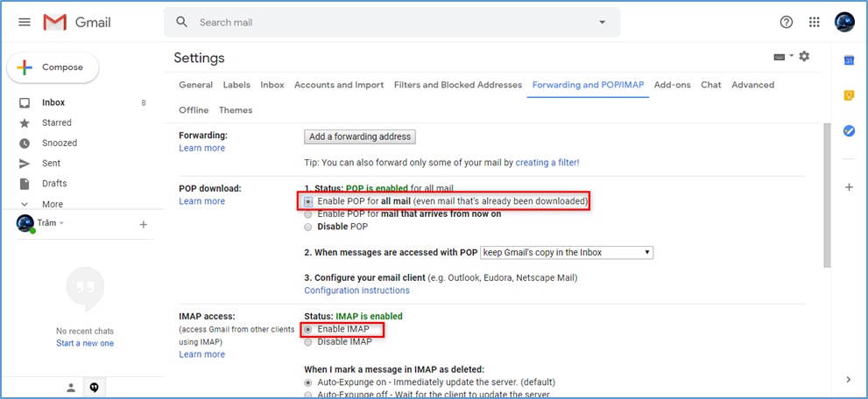
Task: Open the Configuration instructions link
Action: (356, 290)
